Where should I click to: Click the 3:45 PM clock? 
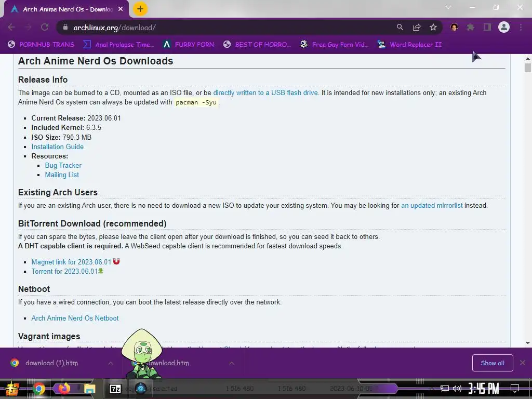(x=484, y=389)
